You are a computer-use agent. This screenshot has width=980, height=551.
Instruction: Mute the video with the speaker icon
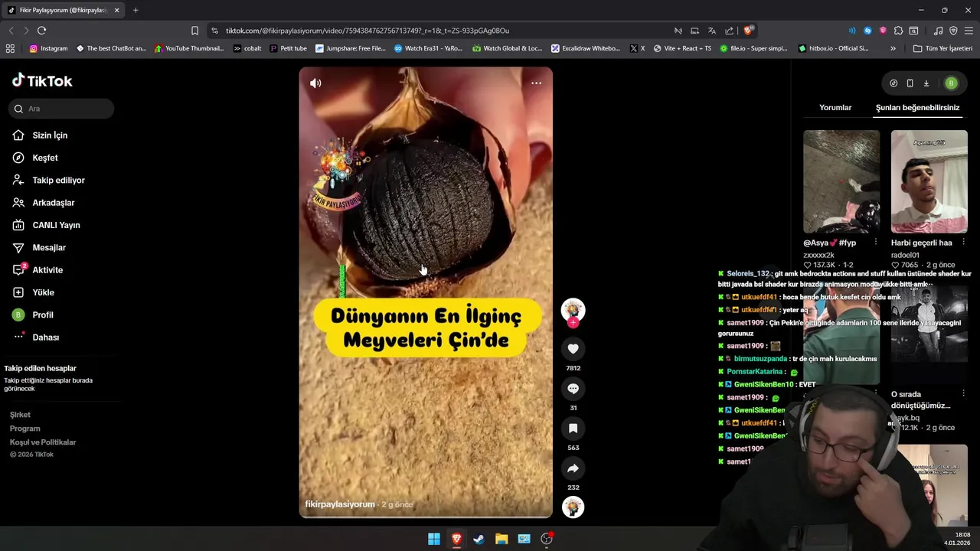(315, 83)
